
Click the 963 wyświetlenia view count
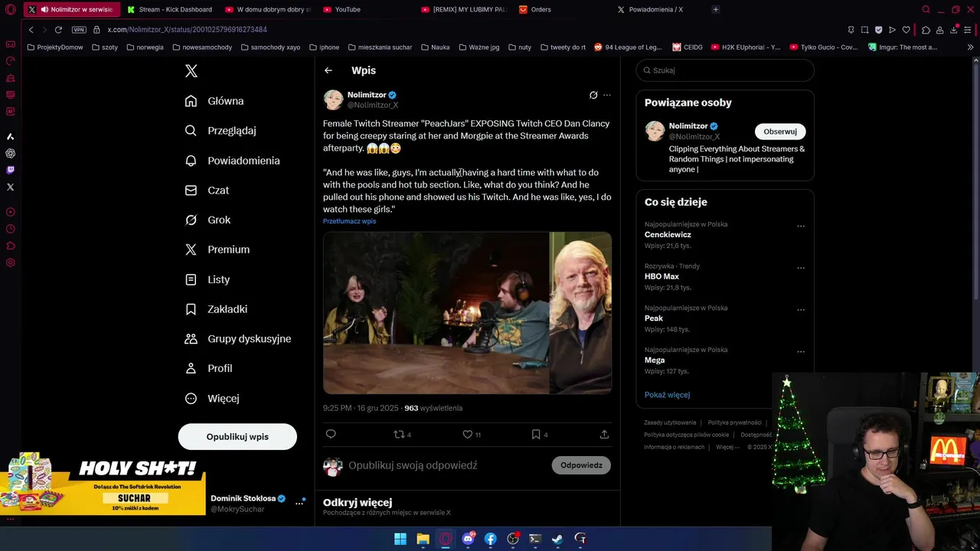click(x=433, y=409)
